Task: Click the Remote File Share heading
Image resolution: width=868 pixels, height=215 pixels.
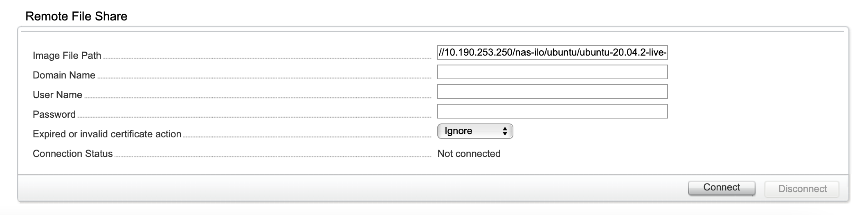Action: [76, 16]
